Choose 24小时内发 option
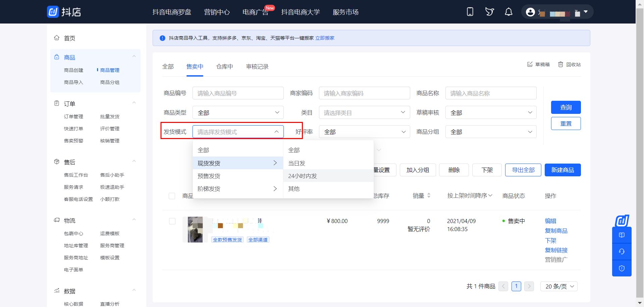Image resolution: width=644 pixels, height=307 pixels. (328, 176)
